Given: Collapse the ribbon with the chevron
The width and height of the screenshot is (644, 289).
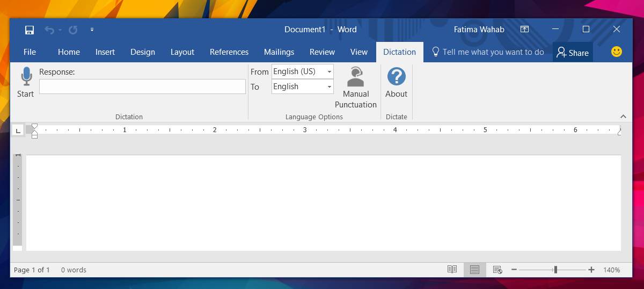Looking at the screenshot, I should click(x=623, y=117).
